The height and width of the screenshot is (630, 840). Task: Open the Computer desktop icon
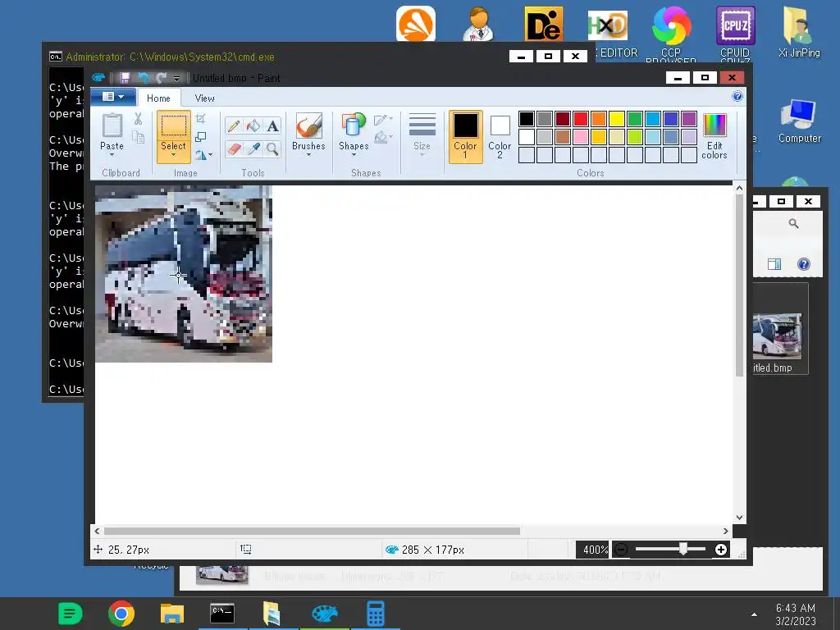pos(799,121)
